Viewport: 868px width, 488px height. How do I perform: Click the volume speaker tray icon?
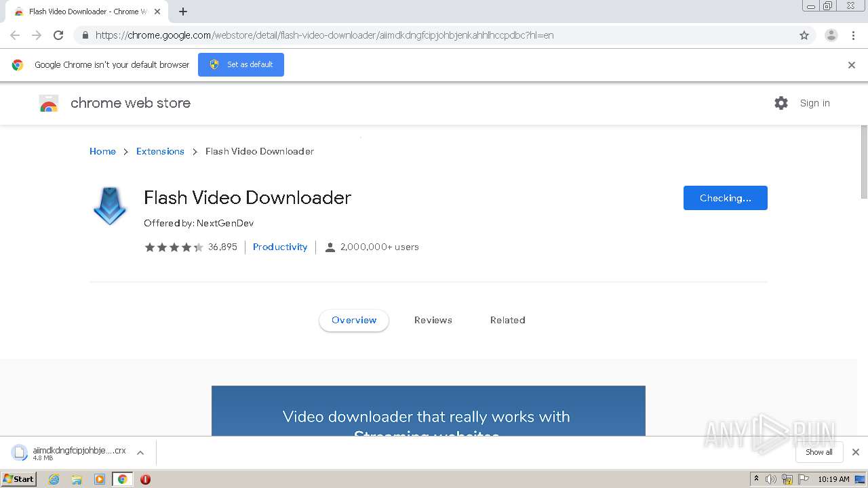[x=771, y=479]
